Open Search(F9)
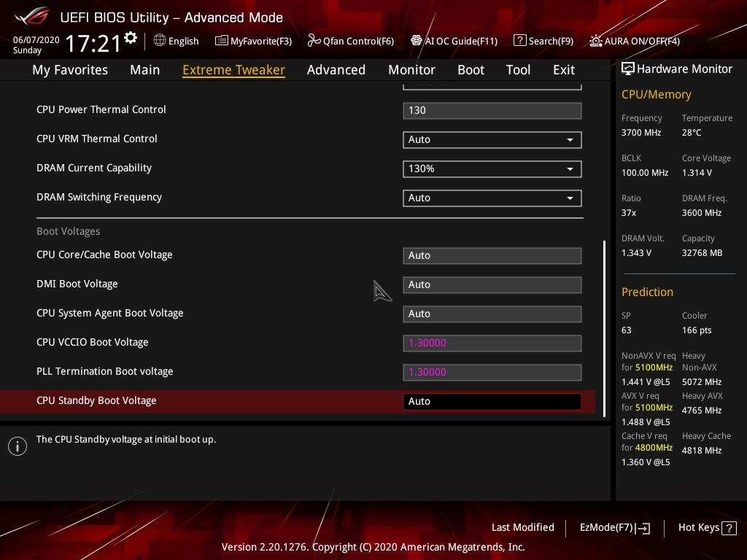The width and height of the screenshot is (747, 560). coord(543,41)
